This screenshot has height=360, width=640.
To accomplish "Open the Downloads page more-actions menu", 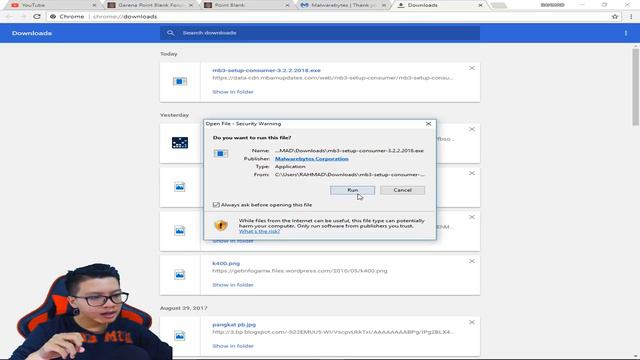I will [x=626, y=33].
